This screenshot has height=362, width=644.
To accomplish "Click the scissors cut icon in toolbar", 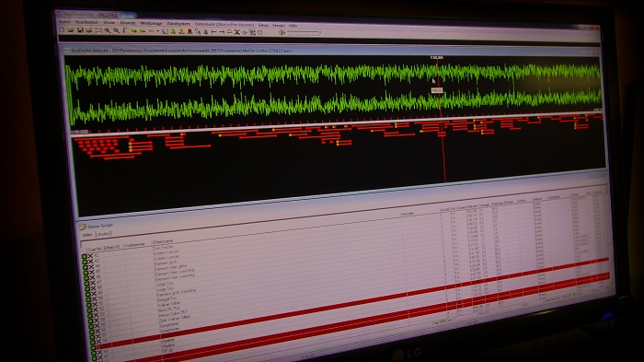I will tap(237, 32).
